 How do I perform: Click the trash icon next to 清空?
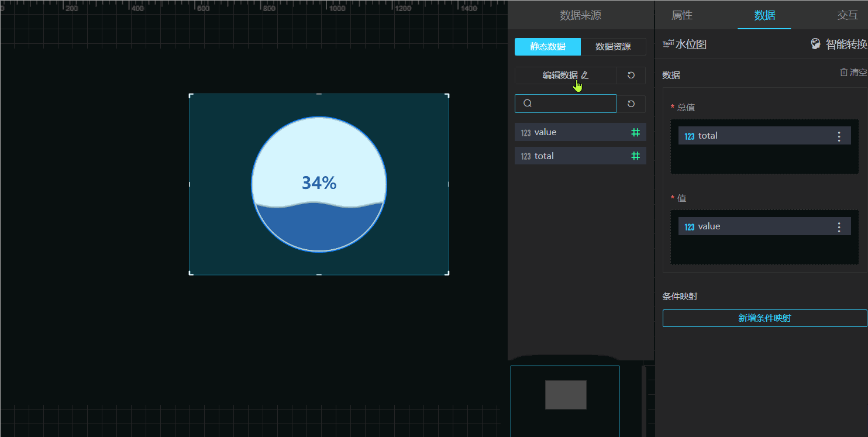coord(843,73)
